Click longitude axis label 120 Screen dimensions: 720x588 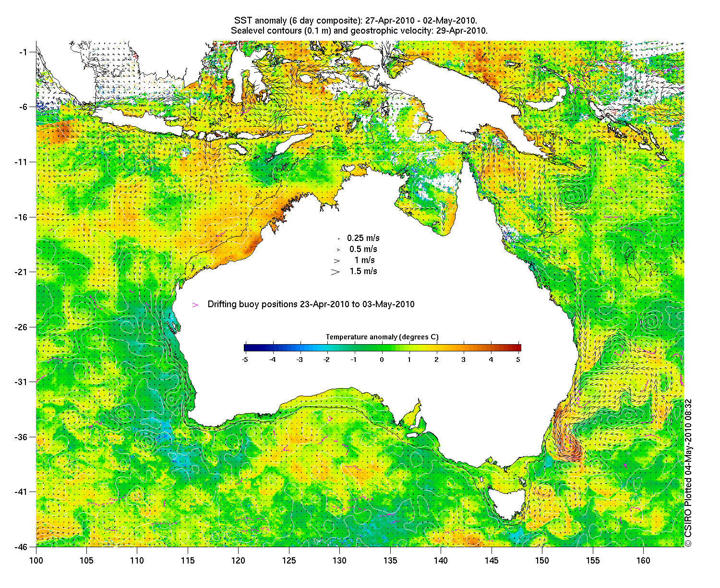tap(239, 560)
